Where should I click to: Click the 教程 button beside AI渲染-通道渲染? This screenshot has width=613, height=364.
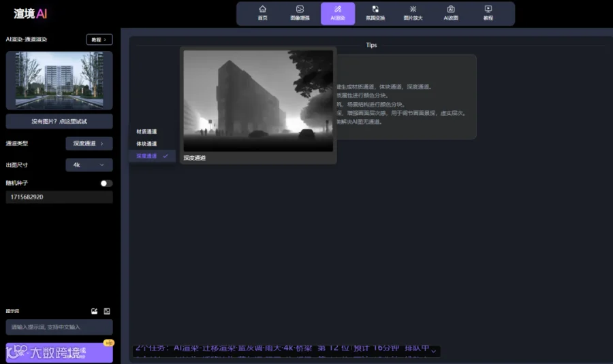pyautogui.click(x=99, y=39)
